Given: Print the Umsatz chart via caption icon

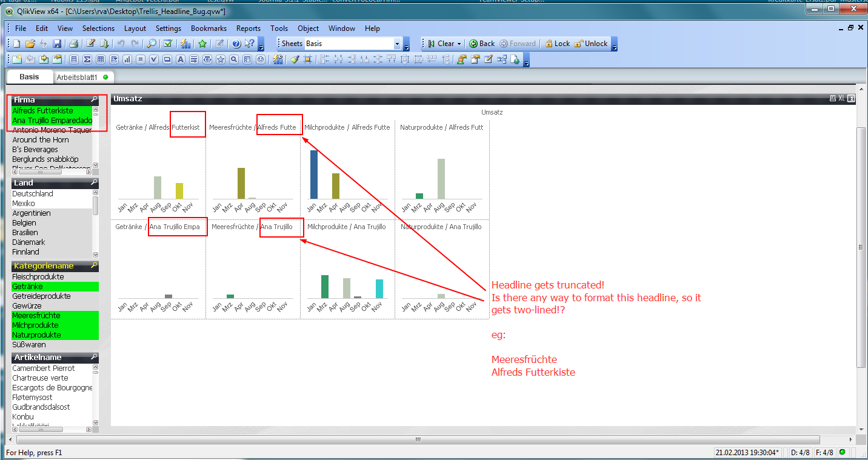Looking at the screenshot, I should pos(832,98).
